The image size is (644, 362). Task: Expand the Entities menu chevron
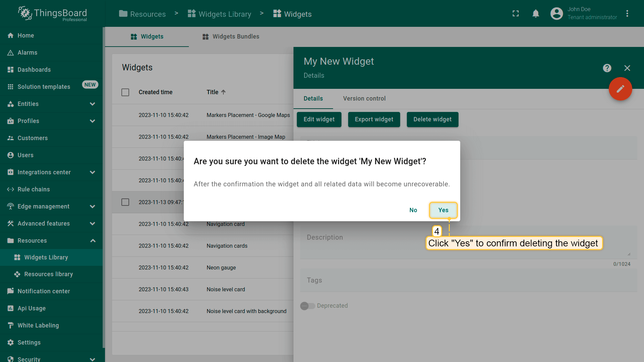[93, 104]
